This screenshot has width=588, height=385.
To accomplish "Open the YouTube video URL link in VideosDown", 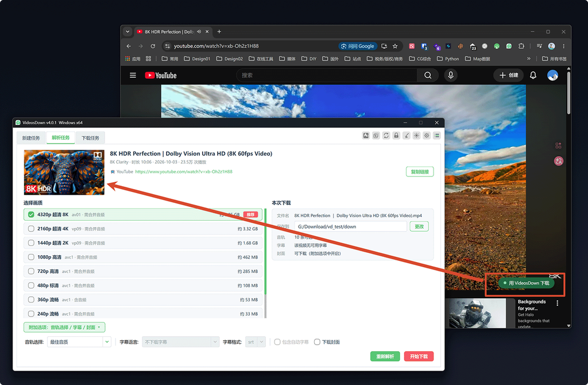I will 184,171.
